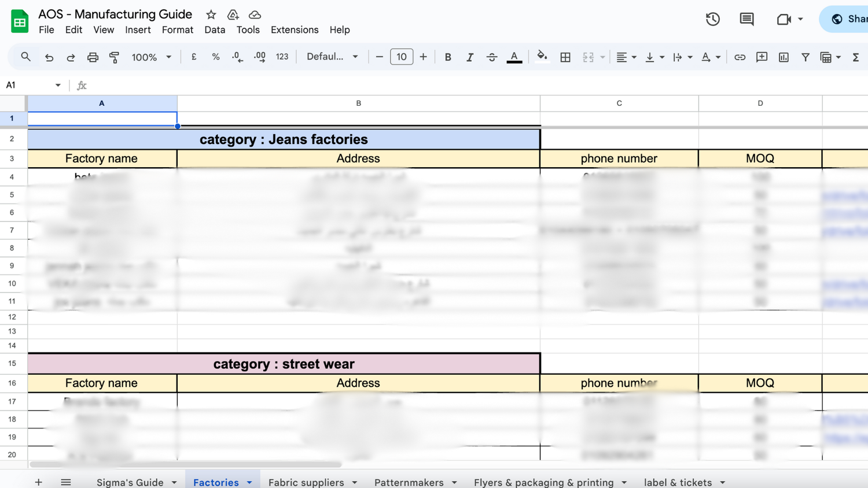Click the font size input field

[401, 57]
